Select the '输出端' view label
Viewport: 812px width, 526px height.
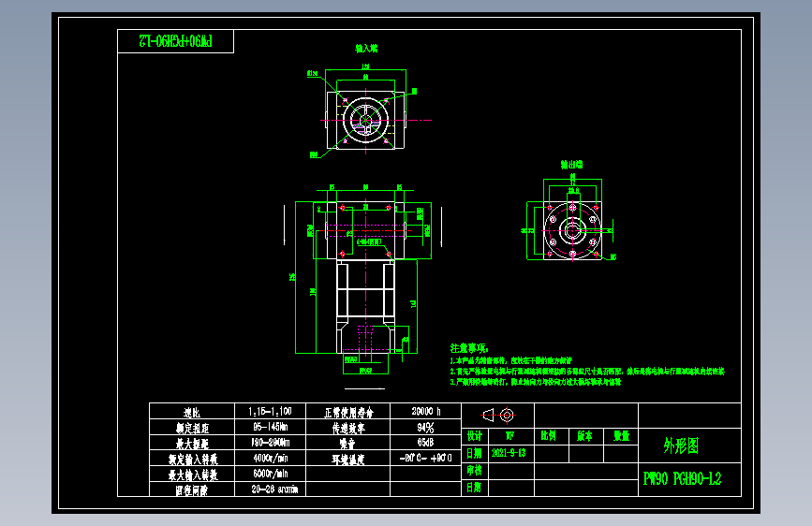pyautogui.click(x=571, y=165)
